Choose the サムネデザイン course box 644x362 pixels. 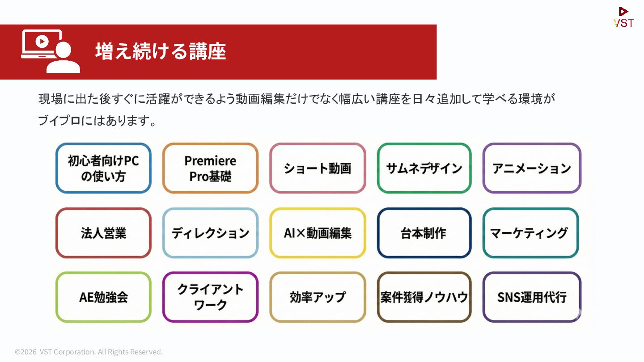[x=424, y=168]
